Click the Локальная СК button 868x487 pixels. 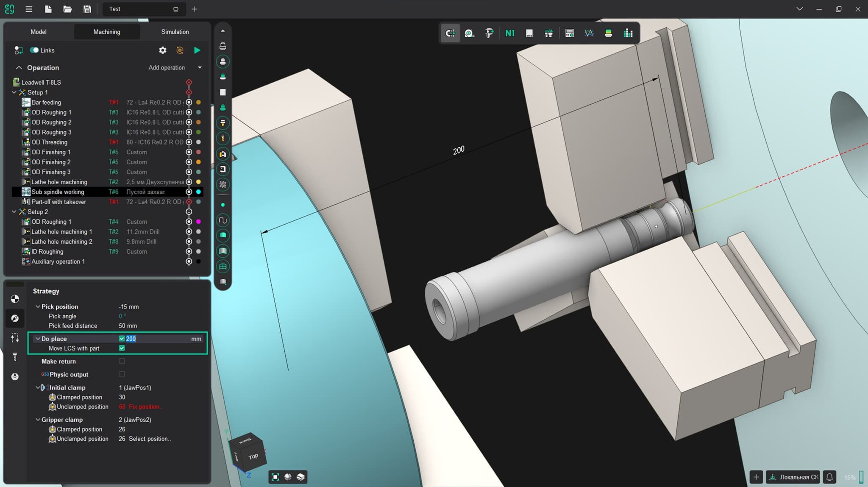click(x=793, y=477)
